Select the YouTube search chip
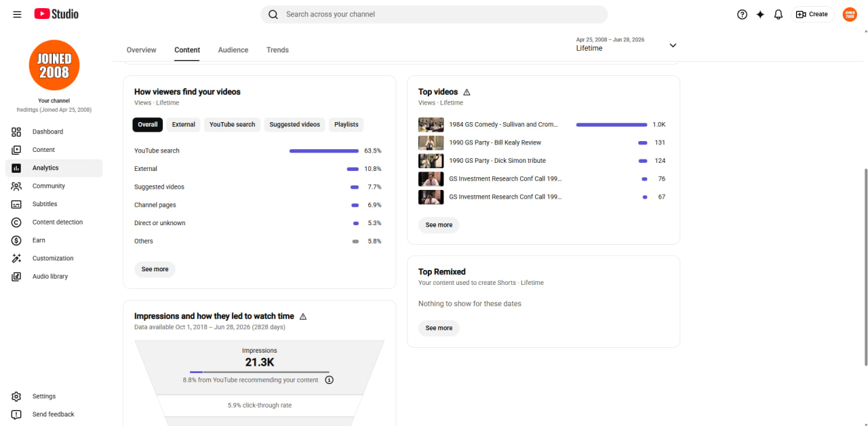The image size is (868, 426). pos(233,125)
